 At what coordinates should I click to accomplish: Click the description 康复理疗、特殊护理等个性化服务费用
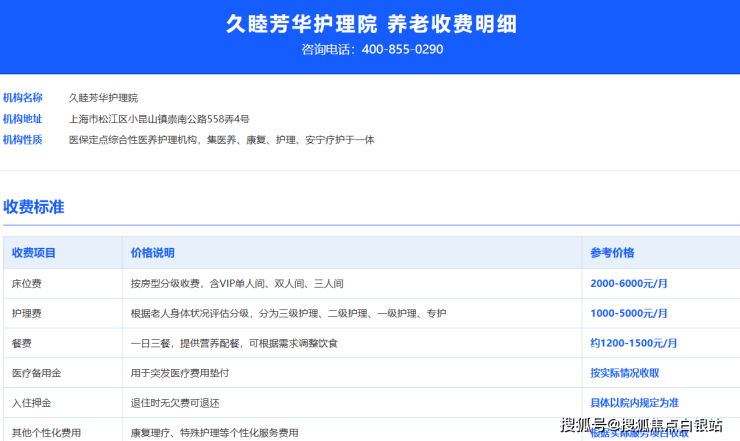[214, 433]
